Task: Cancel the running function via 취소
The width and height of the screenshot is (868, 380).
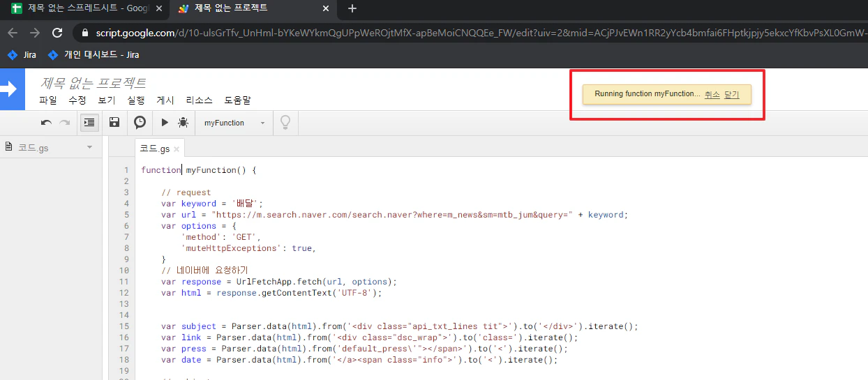Action: pos(712,94)
